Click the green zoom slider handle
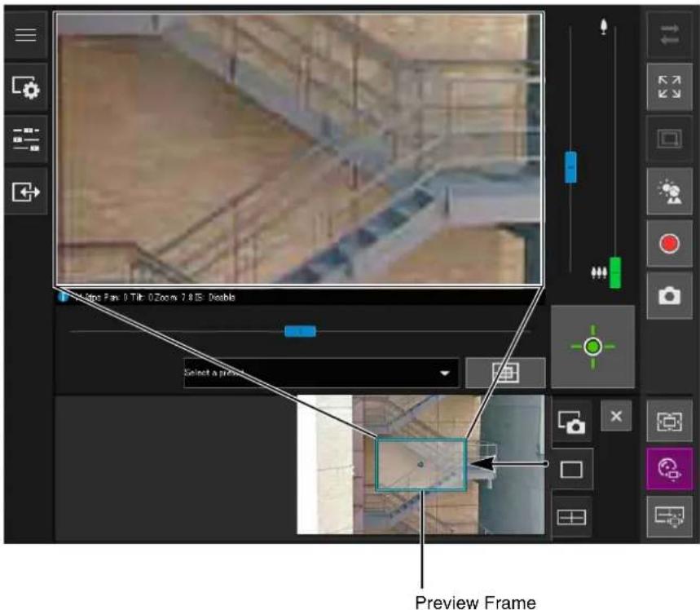 point(615,272)
